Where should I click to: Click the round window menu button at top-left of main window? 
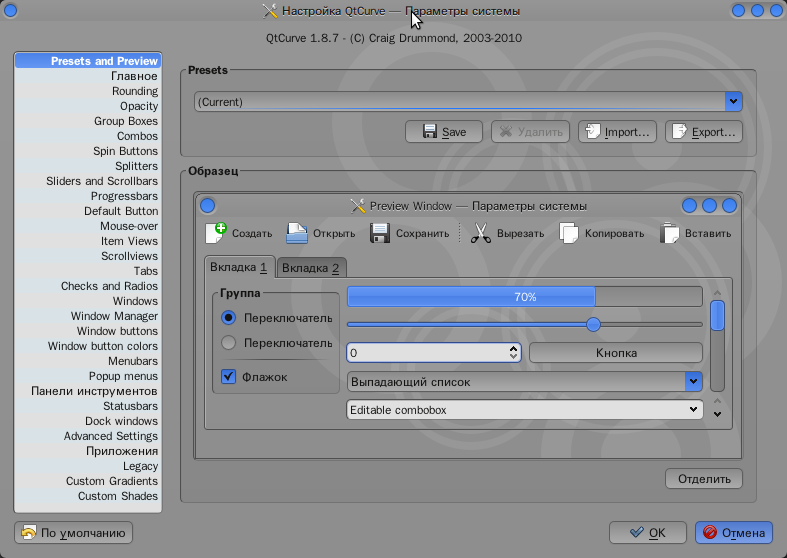point(10,11)
